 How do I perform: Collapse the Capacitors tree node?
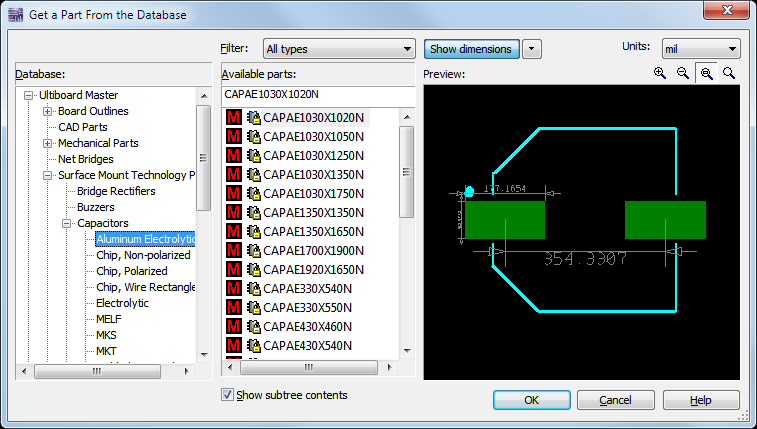[x=66, y=223]
